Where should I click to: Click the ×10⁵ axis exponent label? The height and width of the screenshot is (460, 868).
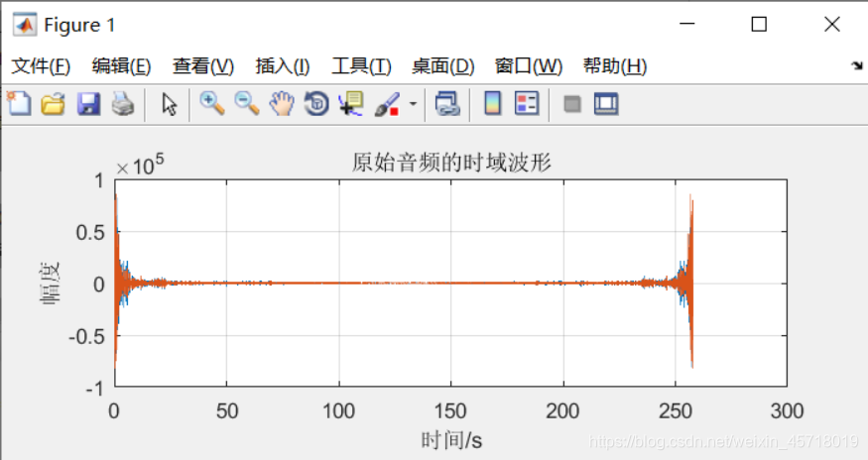140,166
